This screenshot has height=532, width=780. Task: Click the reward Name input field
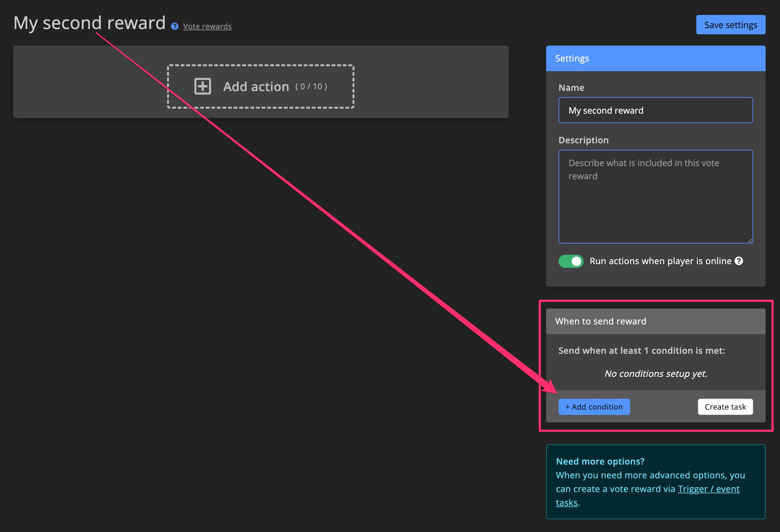[x=655, y=110]
